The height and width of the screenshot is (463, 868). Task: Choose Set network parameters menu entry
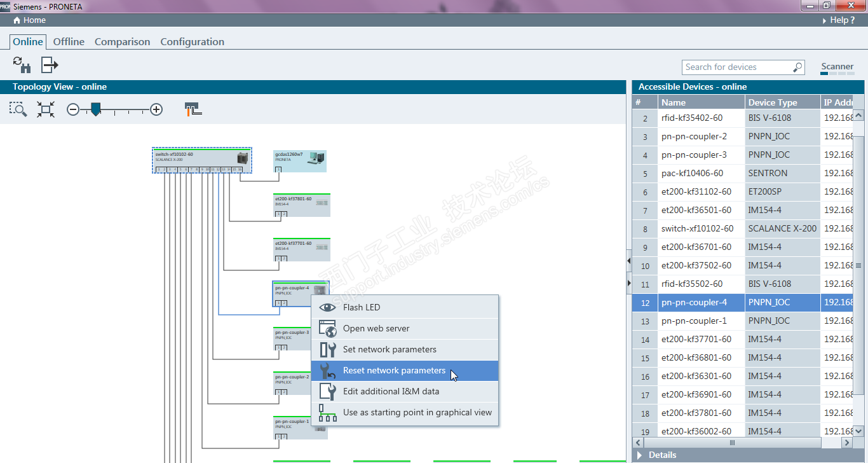(405, 349)
